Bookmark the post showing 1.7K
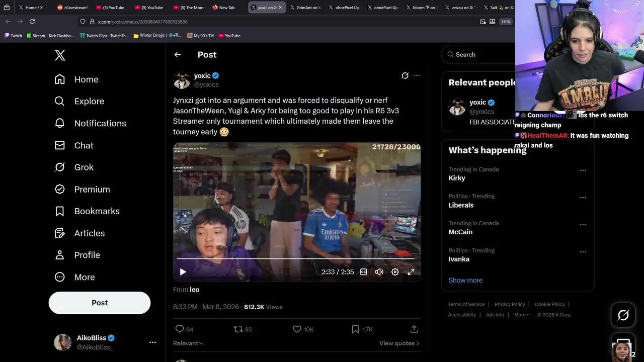 click(x=362, y=329)
